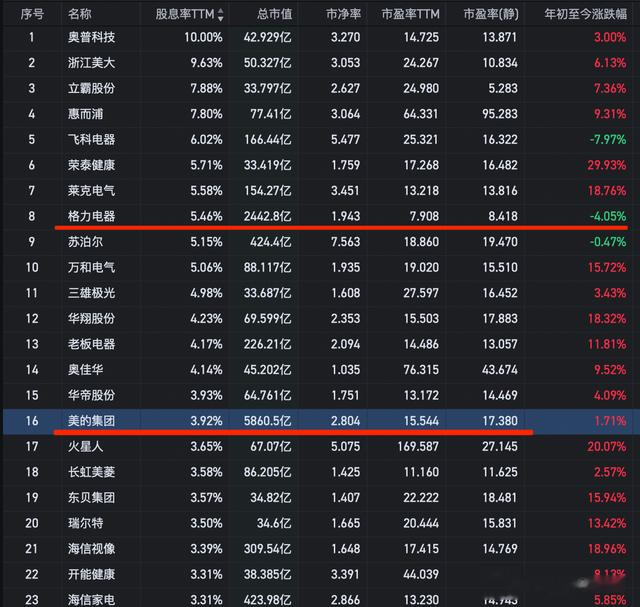Image resolution: width=640 pixels, height=607 pixels.
Task: Click dividend yield 10.00% of 奥普科技
Action: pos(203,38)
